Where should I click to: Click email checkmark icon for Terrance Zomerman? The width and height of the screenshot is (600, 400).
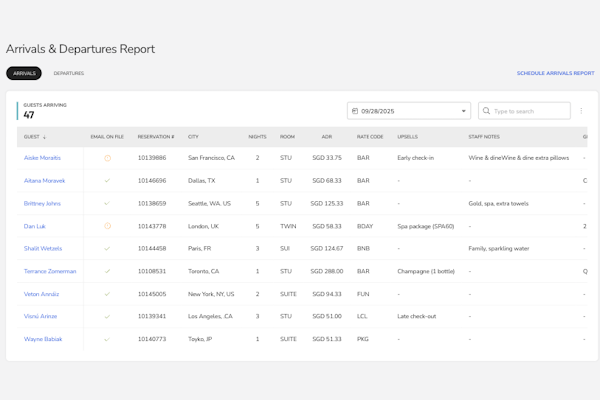pyautogui.click(x=107, y=271)
